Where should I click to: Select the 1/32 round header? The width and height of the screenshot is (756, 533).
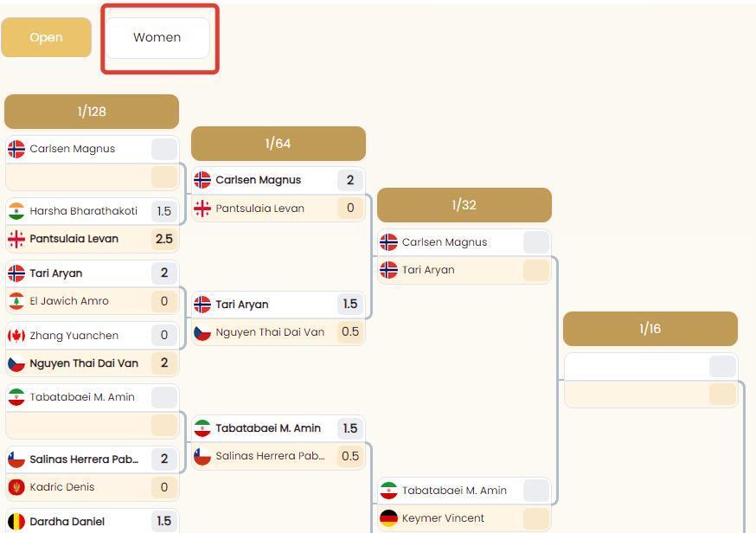click(464, 205)
